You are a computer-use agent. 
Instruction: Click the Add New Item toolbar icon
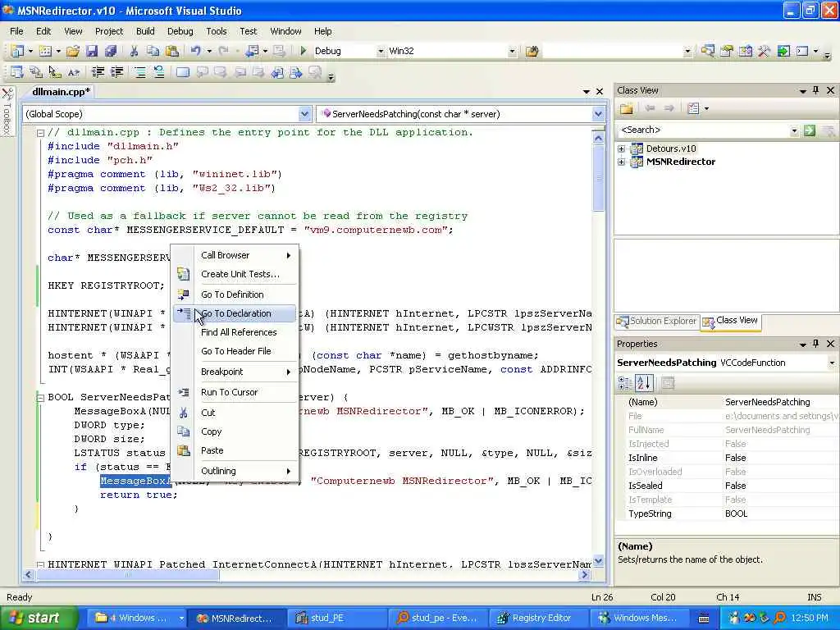[x=46, y=51]
